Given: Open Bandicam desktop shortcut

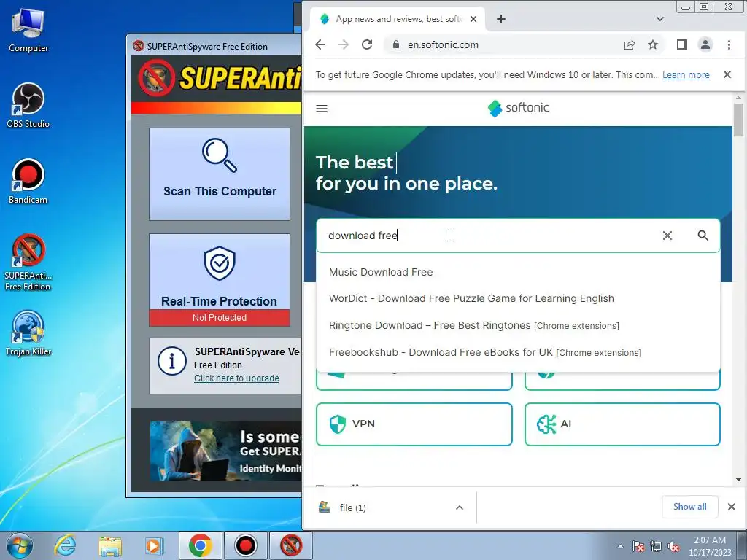Looking at the screenshot, I should (x=28, y=182).
